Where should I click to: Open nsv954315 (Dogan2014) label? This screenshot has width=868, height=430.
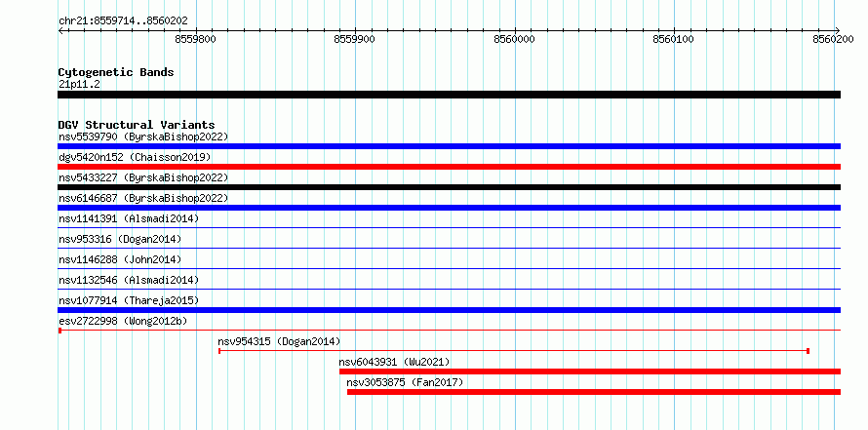tap(279, 341)
